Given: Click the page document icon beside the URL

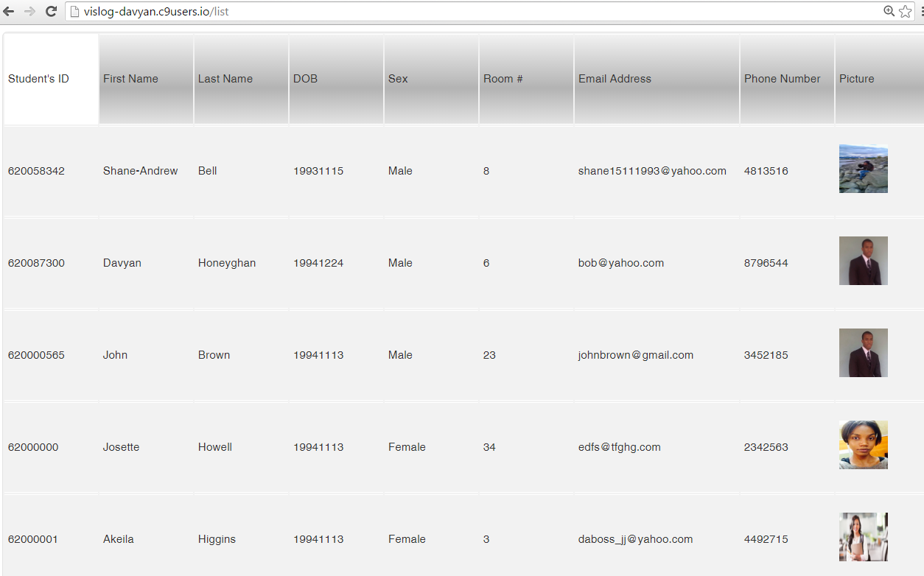Looking at the screenshot, I should (x=75, y=12).
